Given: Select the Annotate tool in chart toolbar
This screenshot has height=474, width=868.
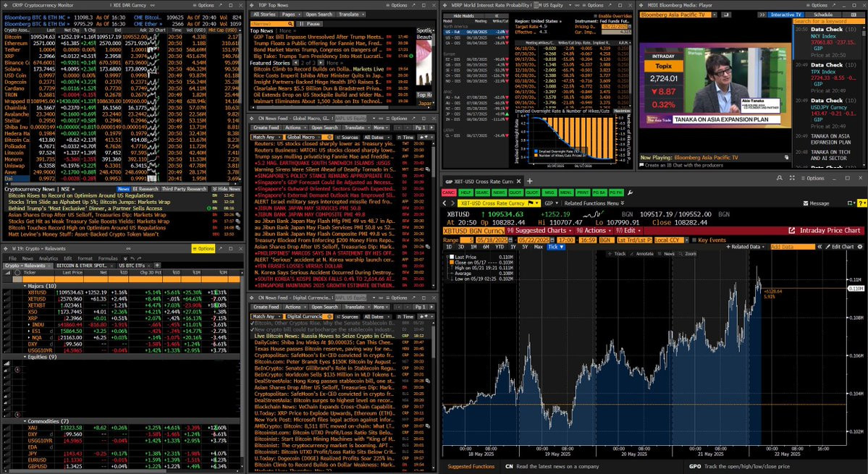Looking at the screenshot, I should click(x=641, y=254).
